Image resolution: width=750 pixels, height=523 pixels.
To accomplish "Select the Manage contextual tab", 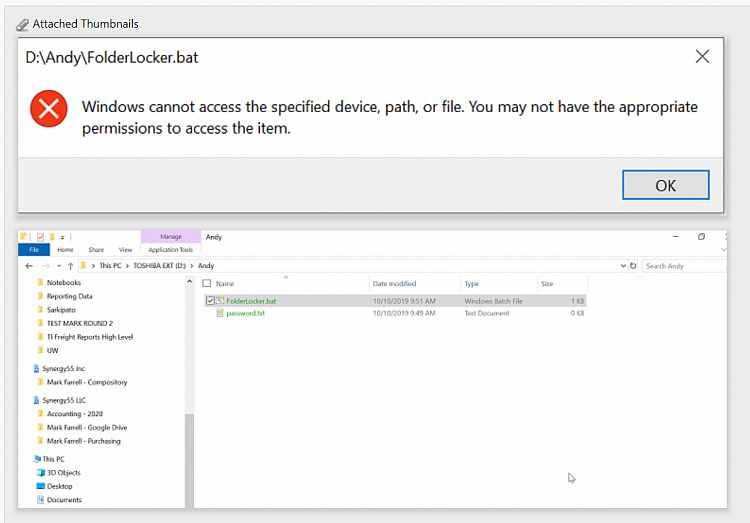I will 171,236.
